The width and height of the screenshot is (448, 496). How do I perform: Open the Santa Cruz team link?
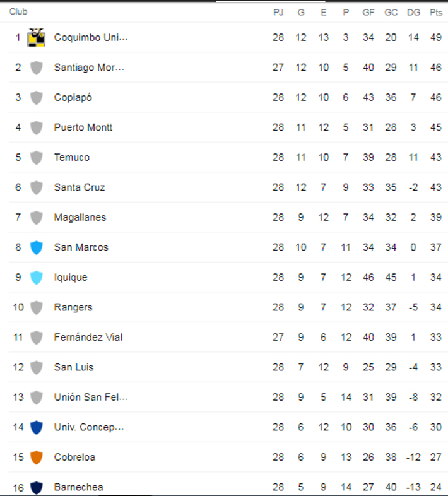click(x=80, y=187)
